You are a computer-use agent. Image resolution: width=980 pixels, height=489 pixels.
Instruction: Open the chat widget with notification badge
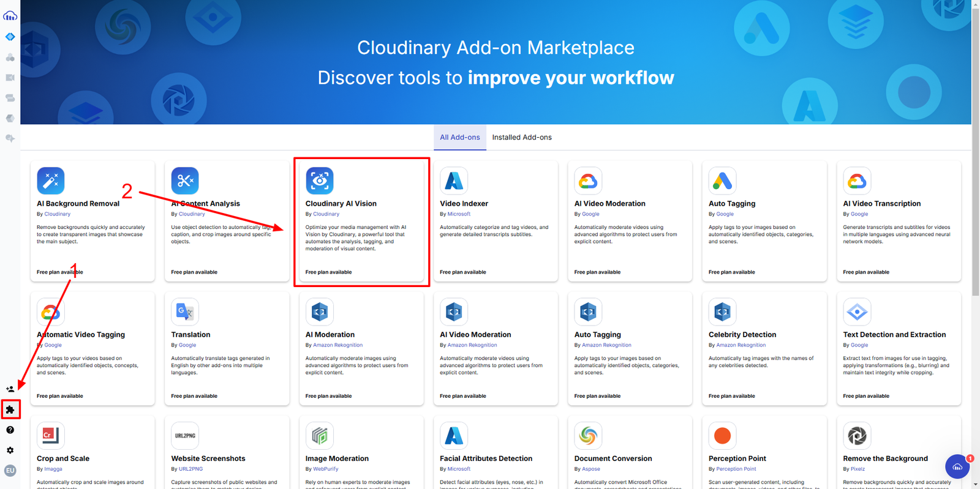tap(957, 466)
